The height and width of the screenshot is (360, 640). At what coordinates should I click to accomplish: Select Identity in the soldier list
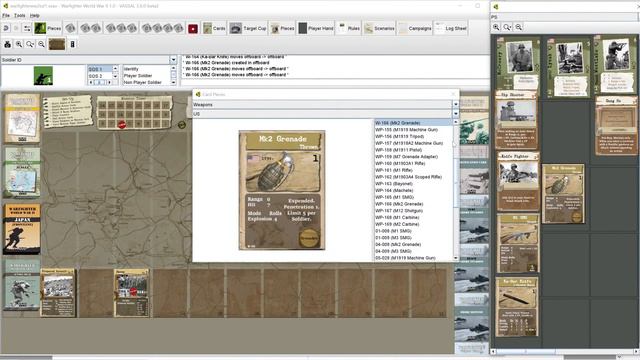pyautogui.click(x=146, y=69)
